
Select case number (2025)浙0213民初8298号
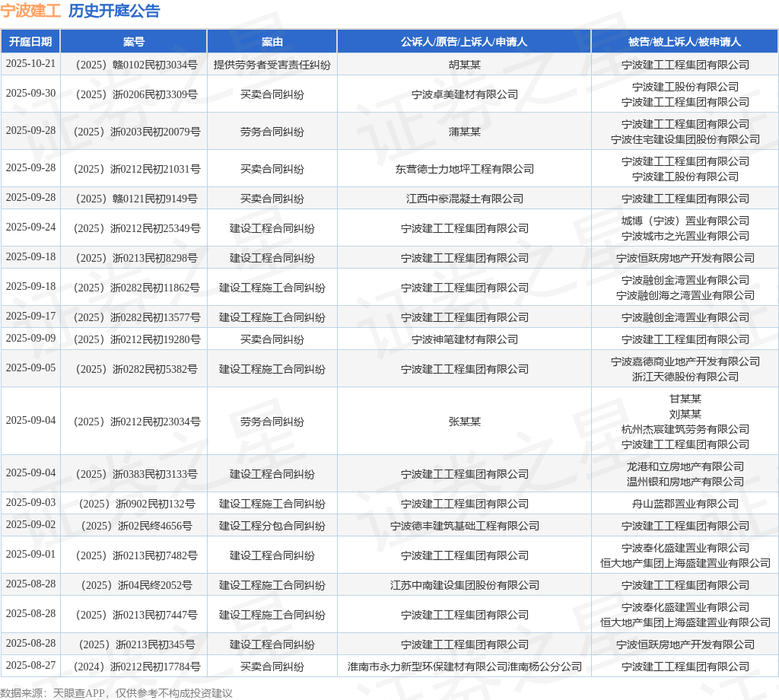(134, 258)
